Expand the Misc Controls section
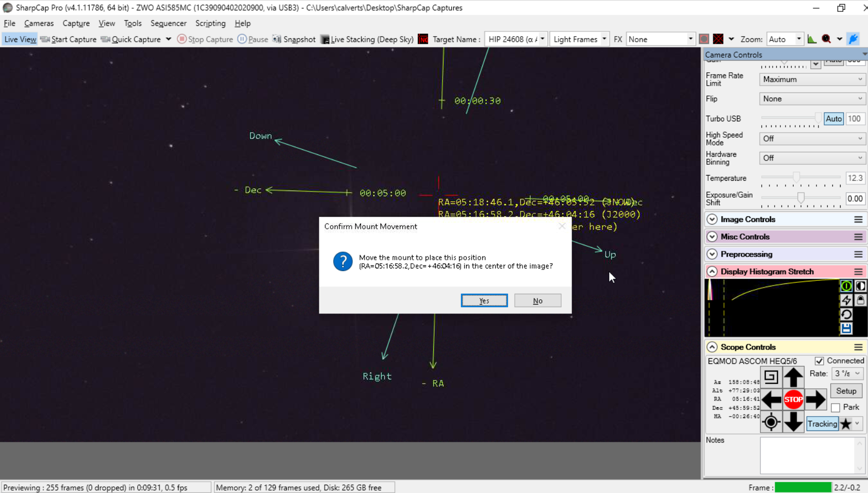The image size is (868, 493). [x=712, y=237]
